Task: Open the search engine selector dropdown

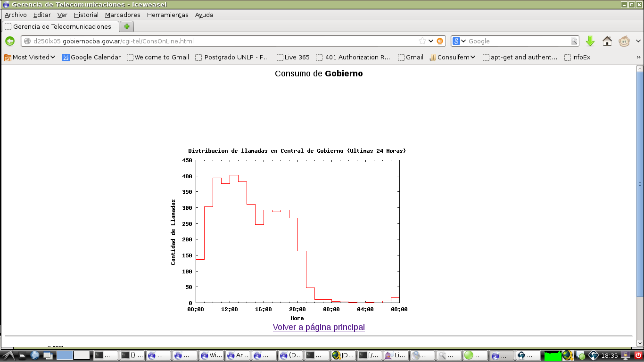Action: click(x=459, y=41)
